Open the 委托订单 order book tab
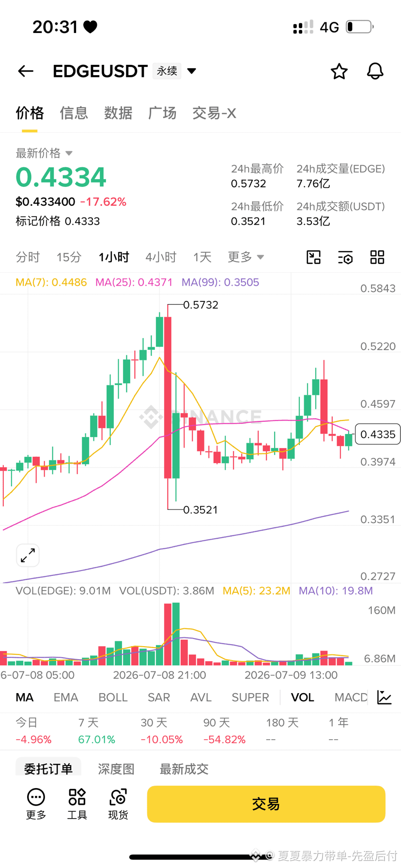This screenshot has height=868, width=401. 48,769
